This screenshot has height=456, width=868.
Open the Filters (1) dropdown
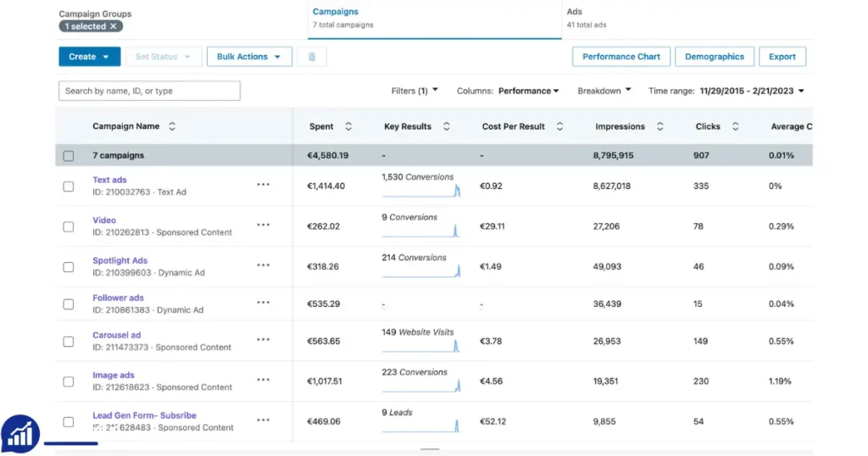(x=415, y=91)
